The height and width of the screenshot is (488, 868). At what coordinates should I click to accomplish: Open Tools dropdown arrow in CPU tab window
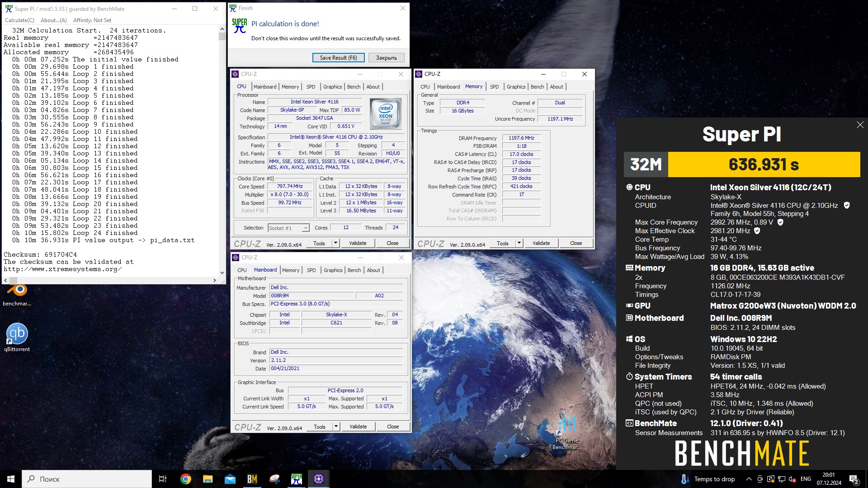(x=335, y=243)
